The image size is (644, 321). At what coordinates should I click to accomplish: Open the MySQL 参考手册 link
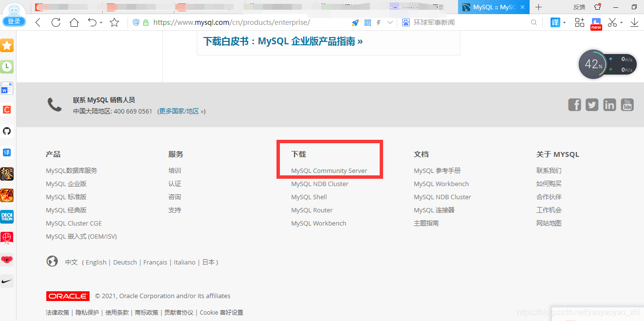437,170
